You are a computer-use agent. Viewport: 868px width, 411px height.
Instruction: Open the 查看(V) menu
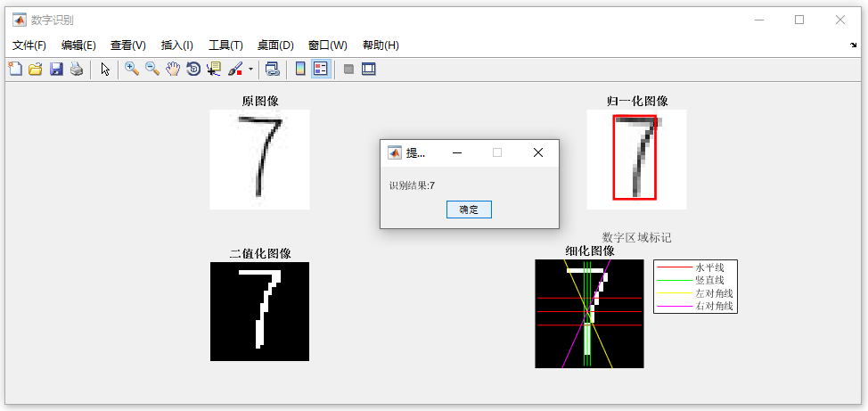coord(127,45)
